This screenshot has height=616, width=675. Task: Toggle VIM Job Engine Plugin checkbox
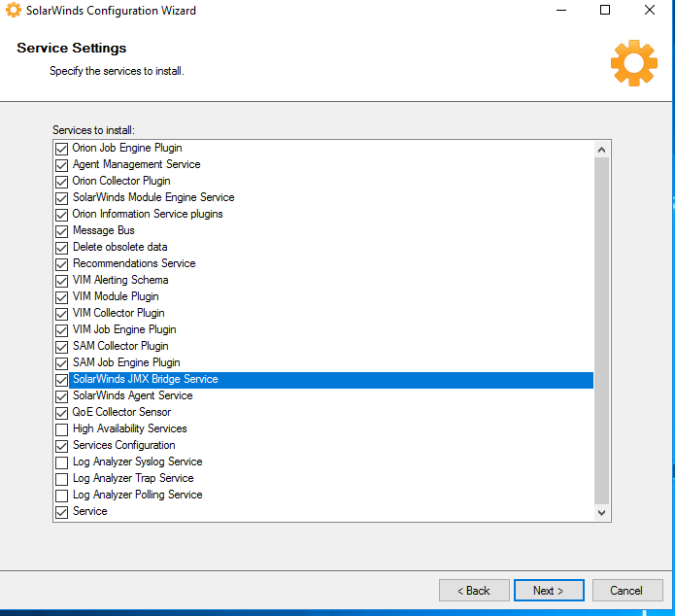(x=61, y=330)
